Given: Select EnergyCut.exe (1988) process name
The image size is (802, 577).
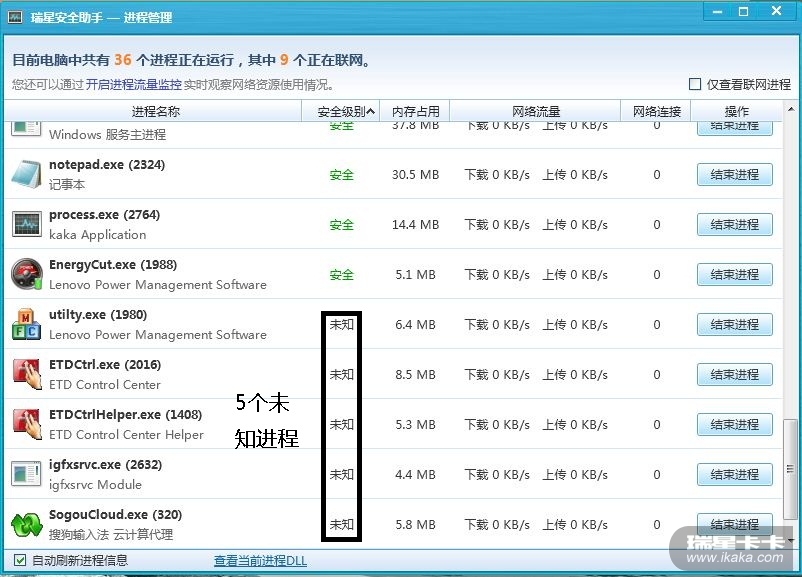Looking at the screenshot, I should tap(113, 265).
